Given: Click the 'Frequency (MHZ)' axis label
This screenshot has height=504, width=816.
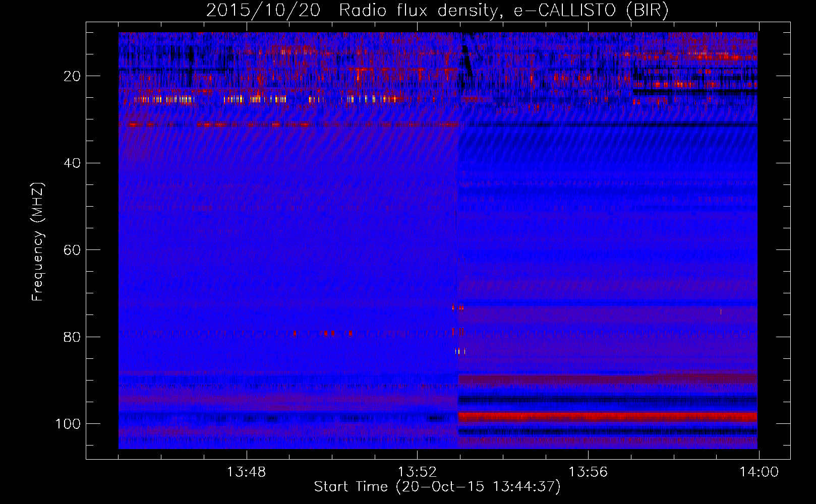Looking at the screenshot, I should click(x=38, y=241).
